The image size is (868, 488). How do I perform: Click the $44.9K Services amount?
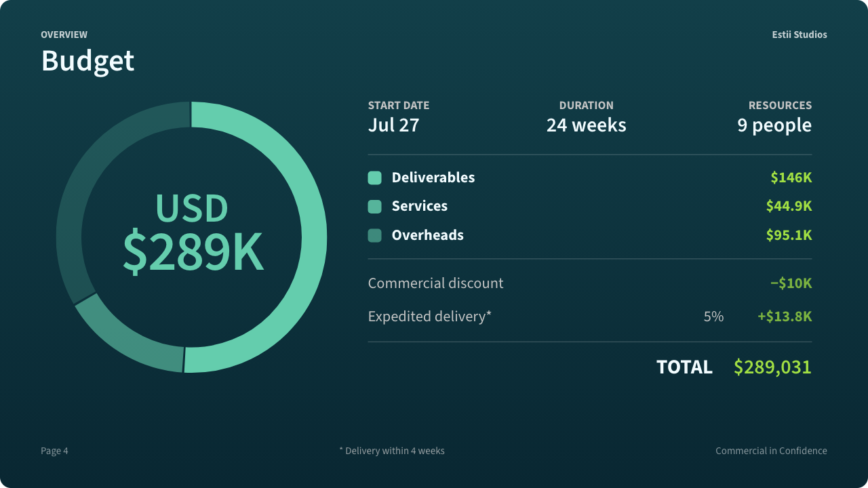pos(789,206)
